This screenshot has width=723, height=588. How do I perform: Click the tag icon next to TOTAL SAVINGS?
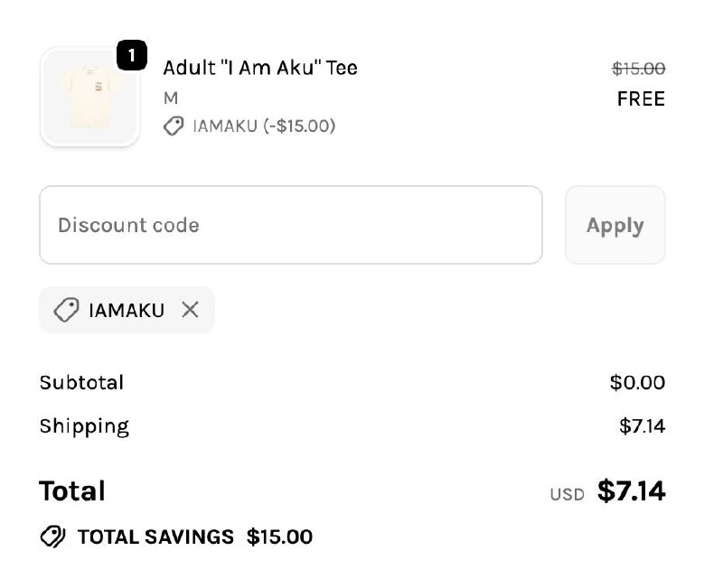point(53,537)
